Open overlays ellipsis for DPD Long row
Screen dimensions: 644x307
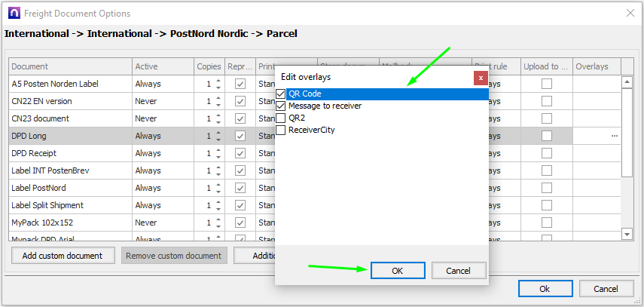coord(615,136)
